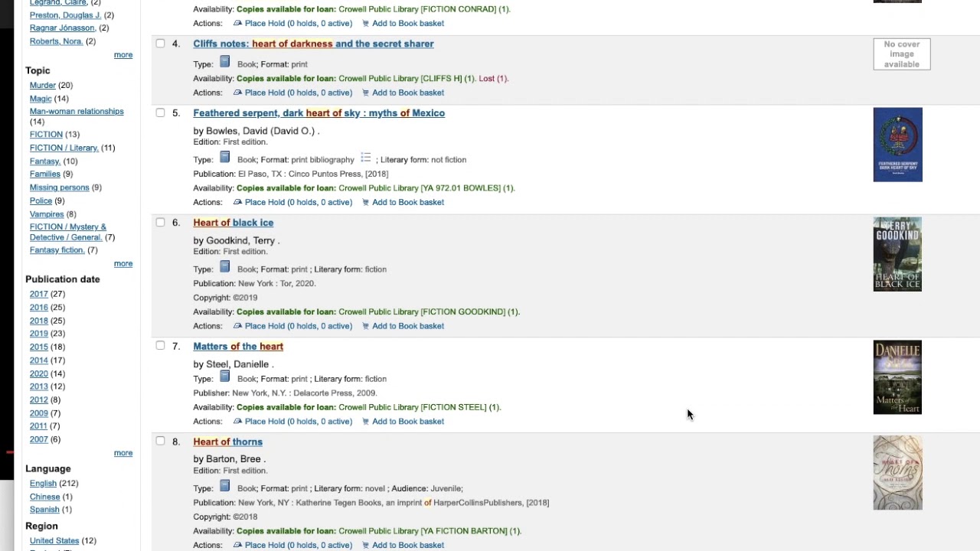
Task: Expand more Topic facets
Action: (x=122, y=264)
